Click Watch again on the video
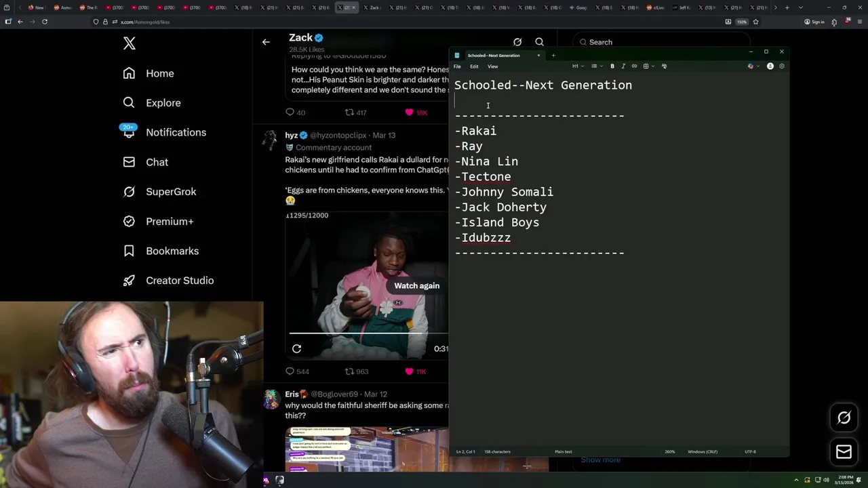Viewport: 868px width, 488px height. coord(417,285)
